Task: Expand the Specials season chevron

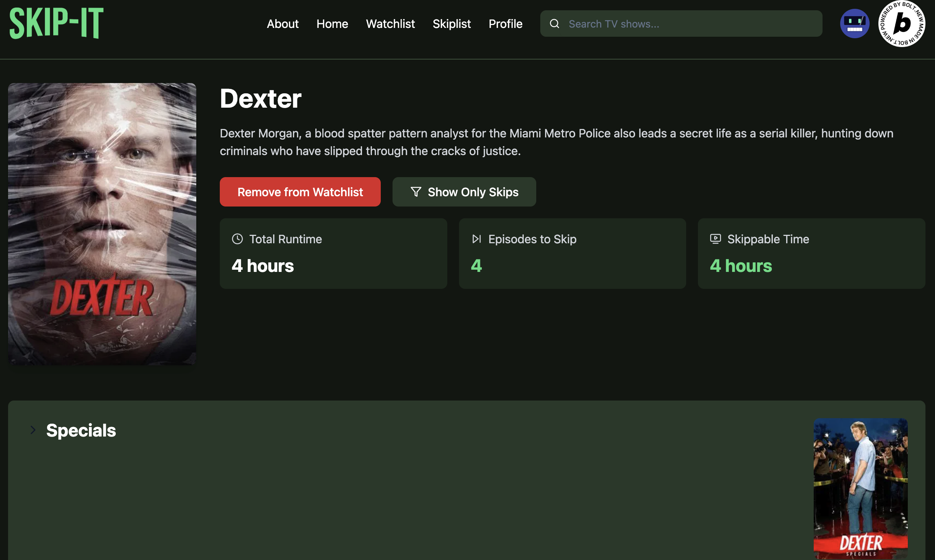Action: pos(33,430)
